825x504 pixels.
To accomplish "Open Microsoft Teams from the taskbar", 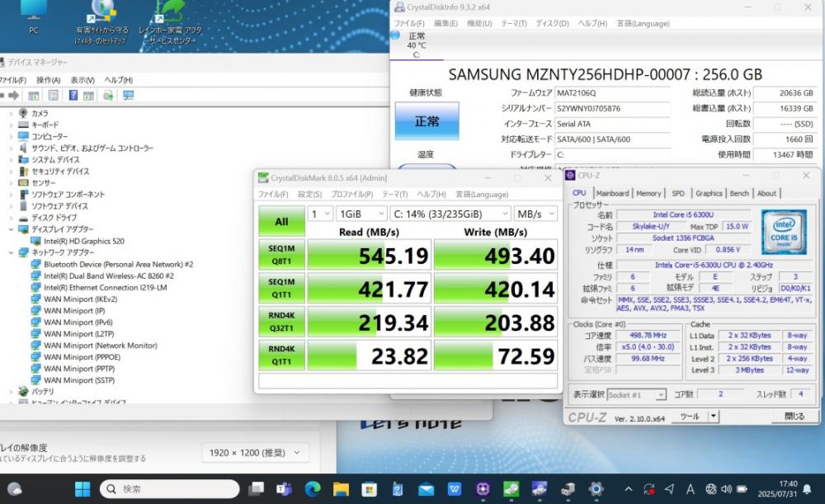I will (x=284, y=489).
